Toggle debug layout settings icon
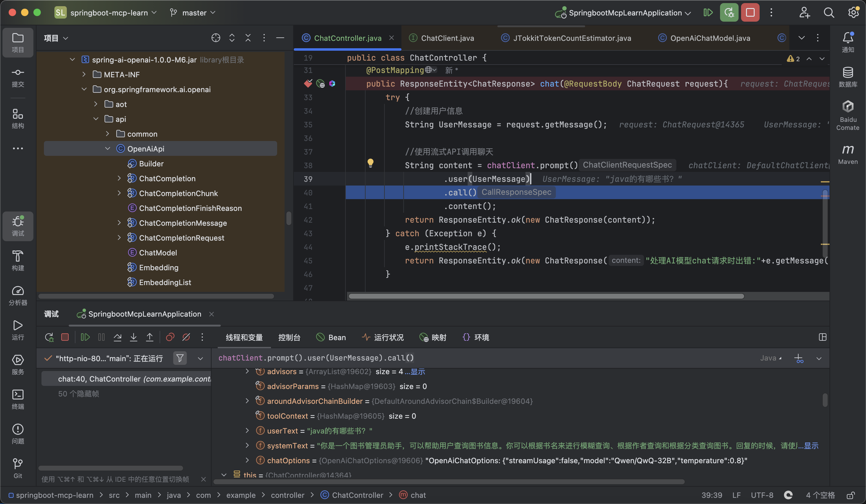This screenshot has height=504, width=866. click(822, 337)
